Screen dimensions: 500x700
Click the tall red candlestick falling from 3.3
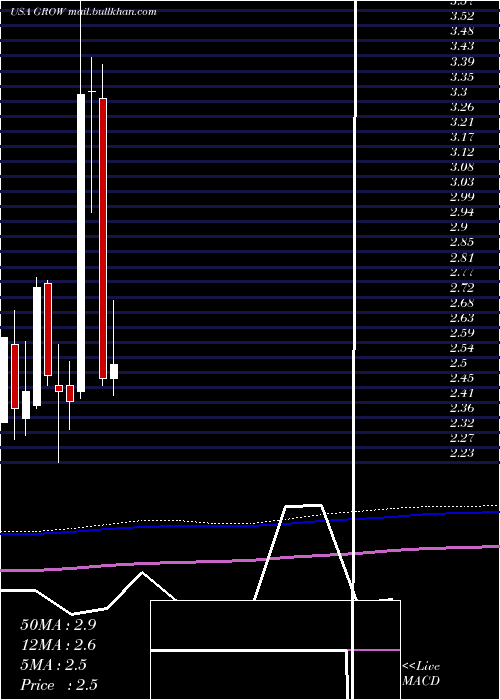click(103, 238)
